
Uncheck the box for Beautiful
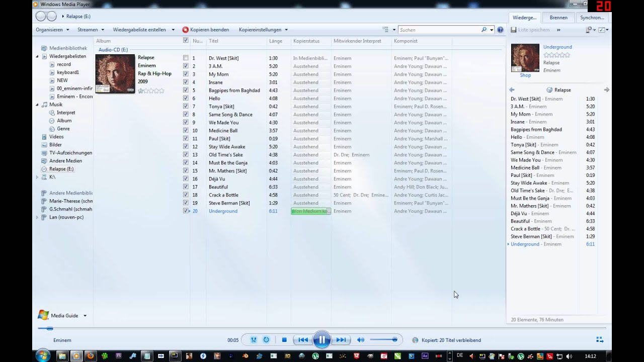[186, 187]
